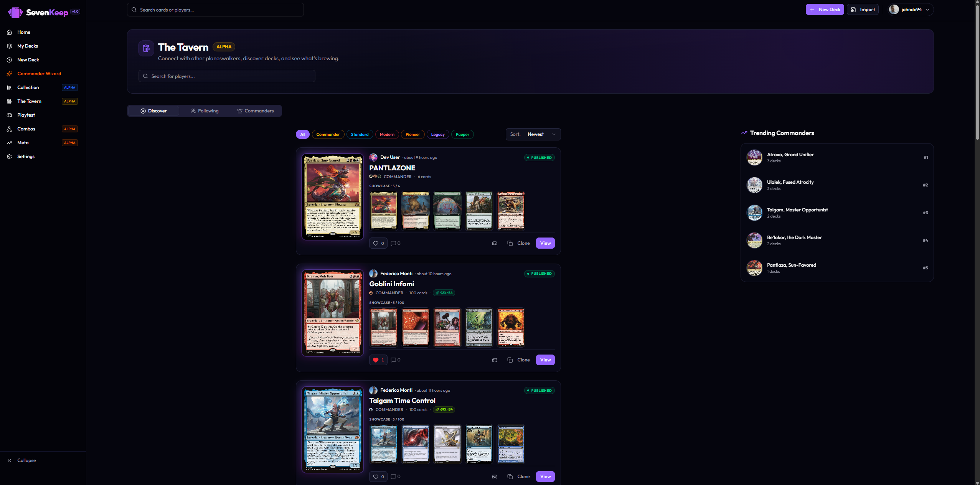980x485 pixels.
Task: Open the Home sidebar icon
Action: pos(9,32)
